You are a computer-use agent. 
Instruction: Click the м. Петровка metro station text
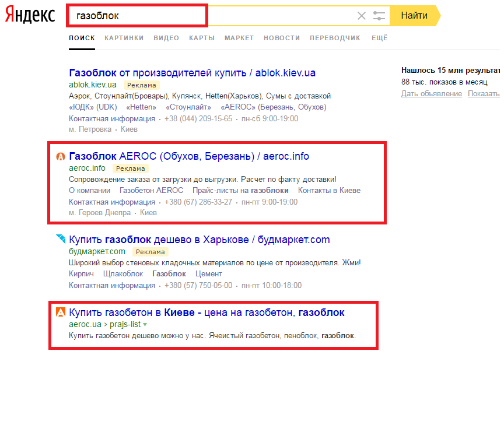click(x=90, y=129)
